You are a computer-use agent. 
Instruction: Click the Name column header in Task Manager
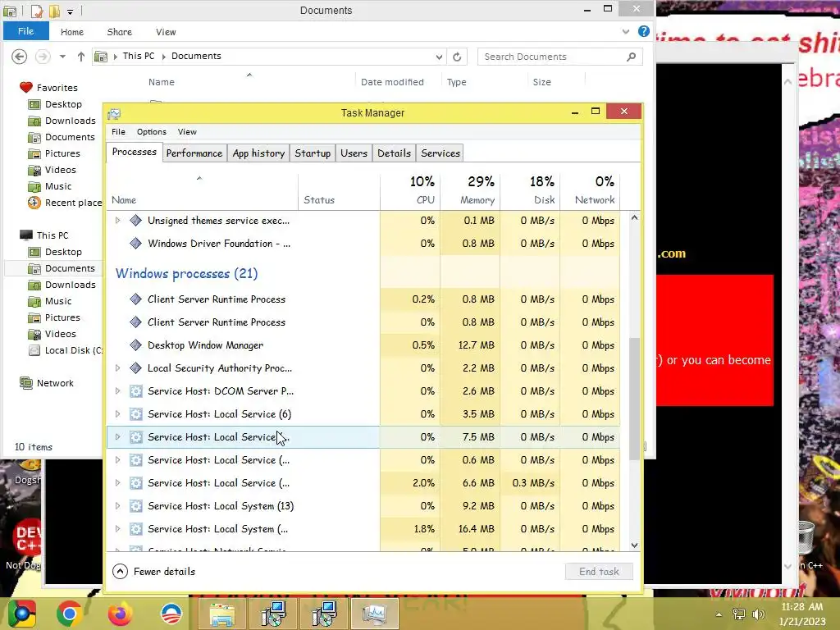(x=202, y=190)
